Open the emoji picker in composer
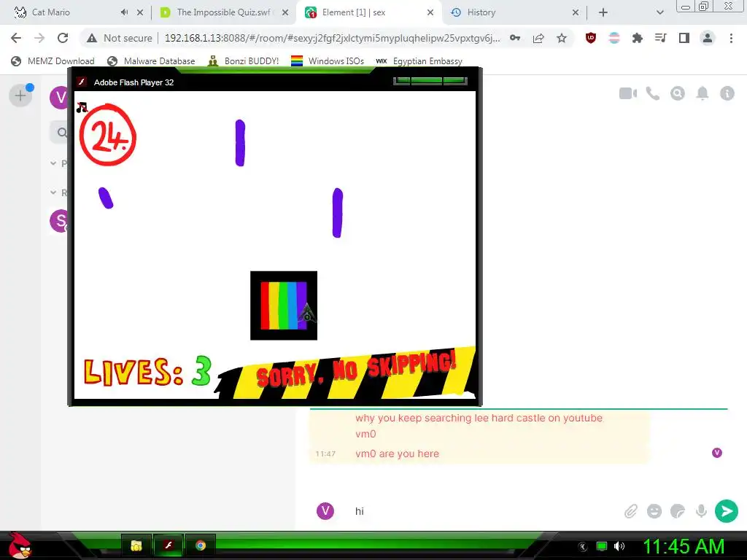This screenshot has width=747, height=560. tap(654, 511)
